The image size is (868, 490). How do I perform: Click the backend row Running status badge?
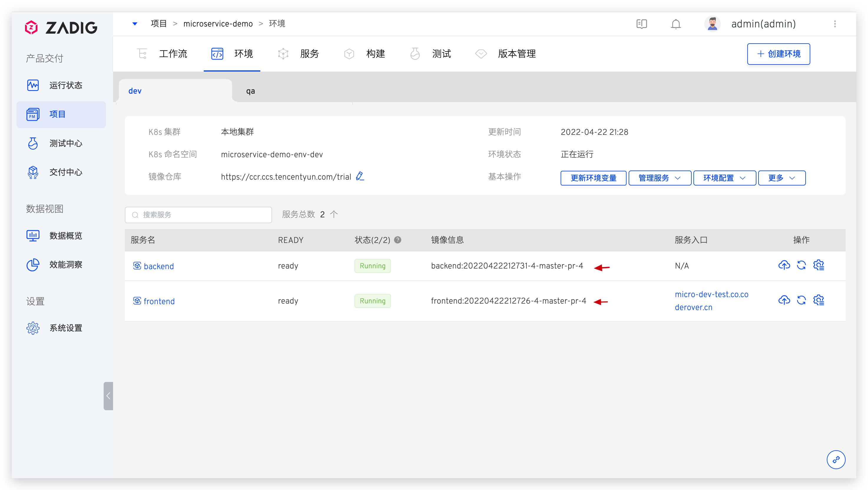tap(372, 266)
